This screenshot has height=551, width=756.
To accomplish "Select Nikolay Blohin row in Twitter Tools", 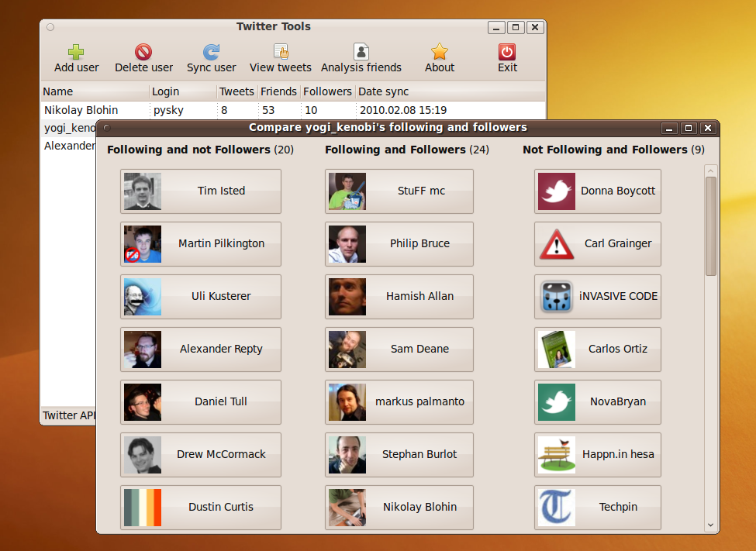I will tap(293, 110).
